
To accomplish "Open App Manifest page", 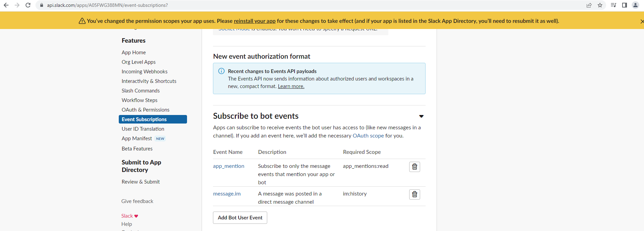I will [137, 139].
